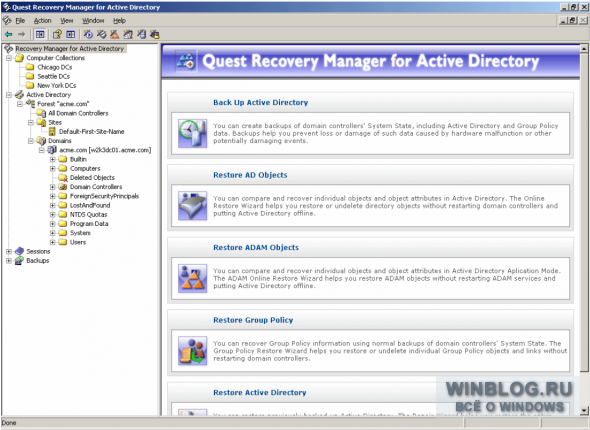Image resolution: width=590 pixels, height=430 pixels.
Task: Click the ADAM restore toolbar icon with orange triangle
Action: pos(115,35)
